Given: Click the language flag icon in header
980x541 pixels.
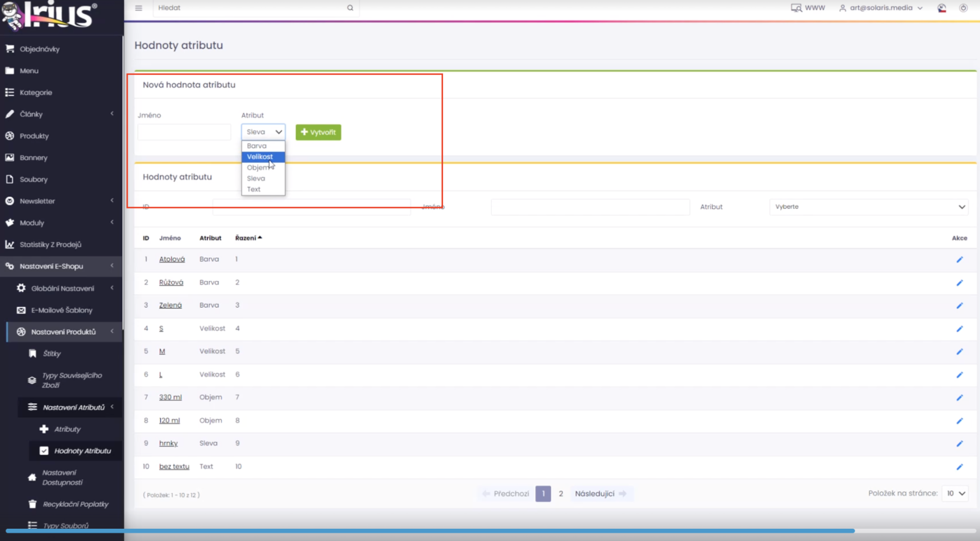Looking at the screenshot, I should click(942, 8).
